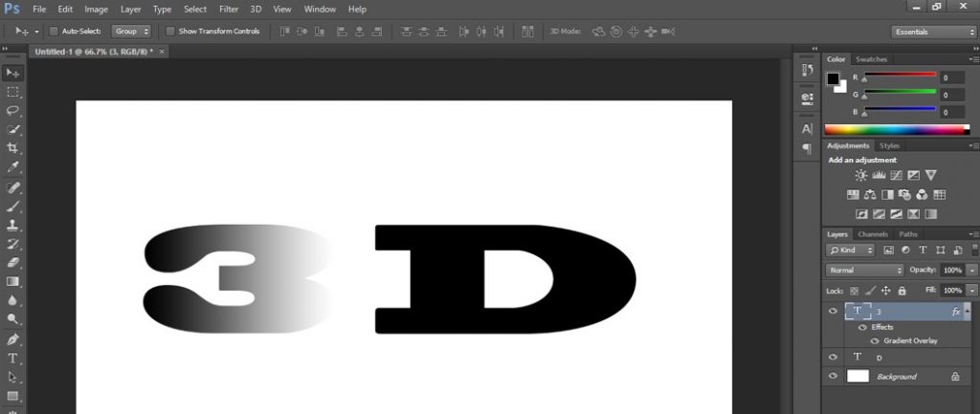The width and height of the screenshot is (980, 414).
Task: Open the Essentials workspace dropdown
Action: click(x=933, y=32)
